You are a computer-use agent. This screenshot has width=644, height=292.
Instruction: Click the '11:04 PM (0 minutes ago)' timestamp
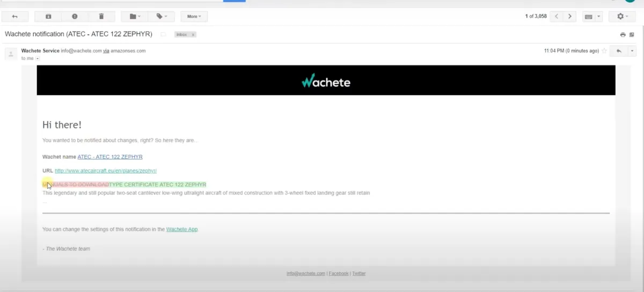tap(571, 51)
